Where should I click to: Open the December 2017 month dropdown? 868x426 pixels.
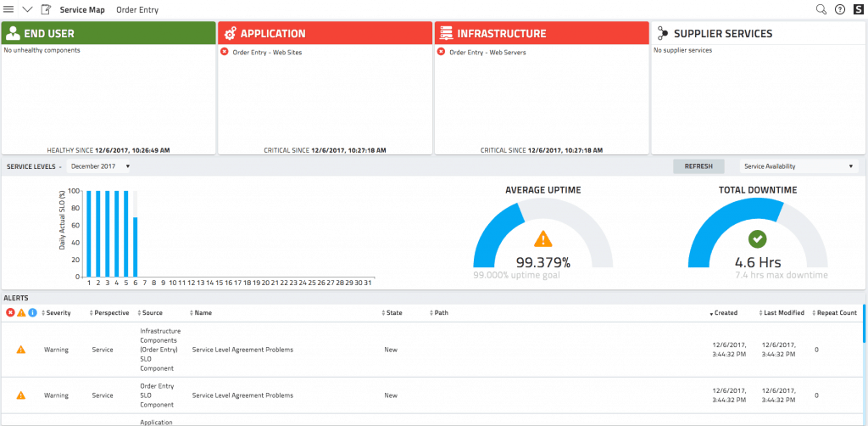[100, 166]
